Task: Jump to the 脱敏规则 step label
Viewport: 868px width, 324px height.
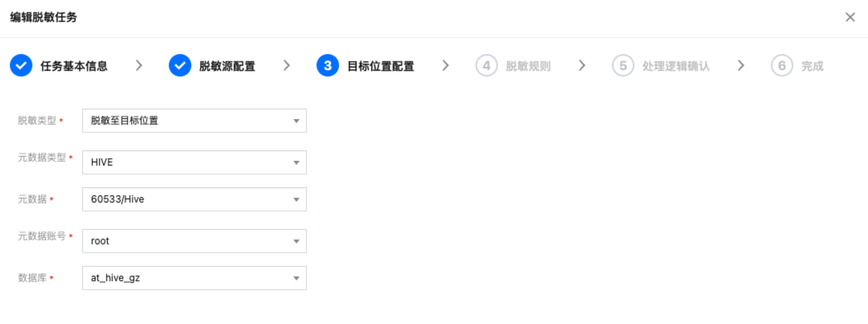Action: pos(528,66)
